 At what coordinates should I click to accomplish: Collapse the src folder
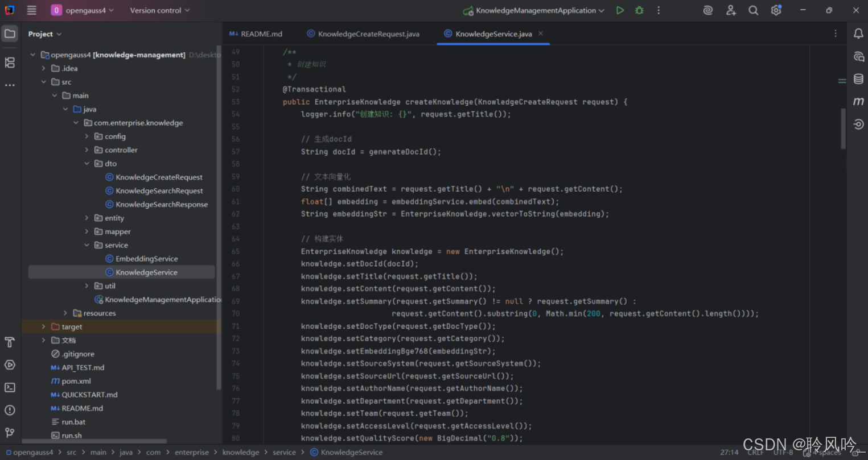tap(43, 82)
